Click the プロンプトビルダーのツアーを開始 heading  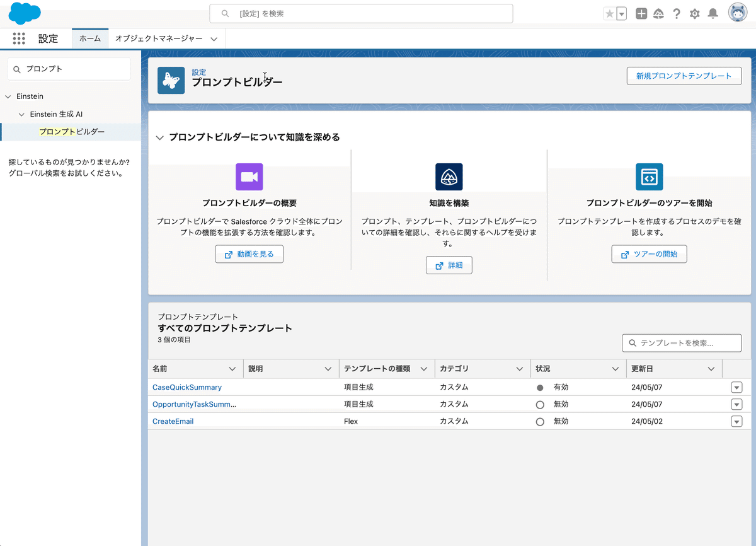point(649,203)
